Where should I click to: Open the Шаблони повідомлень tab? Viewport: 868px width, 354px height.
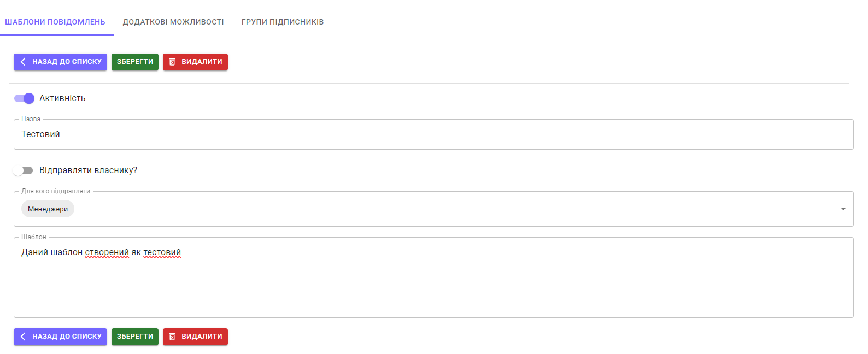point(55,22)
